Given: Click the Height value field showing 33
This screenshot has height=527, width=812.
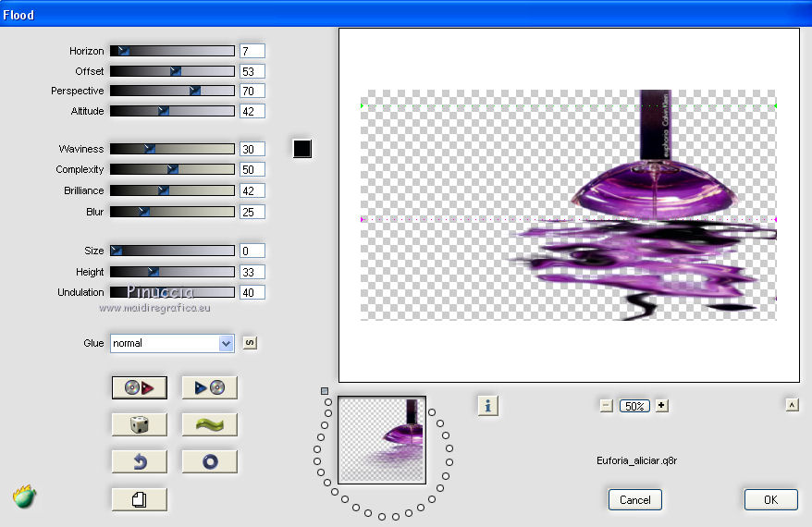Looking at the screenshot, I should [252, 273].
